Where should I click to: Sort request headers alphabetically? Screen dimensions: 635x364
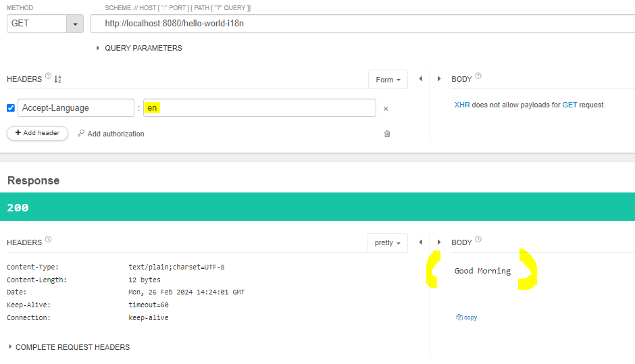pyautogui.click(x=58, y=79)
